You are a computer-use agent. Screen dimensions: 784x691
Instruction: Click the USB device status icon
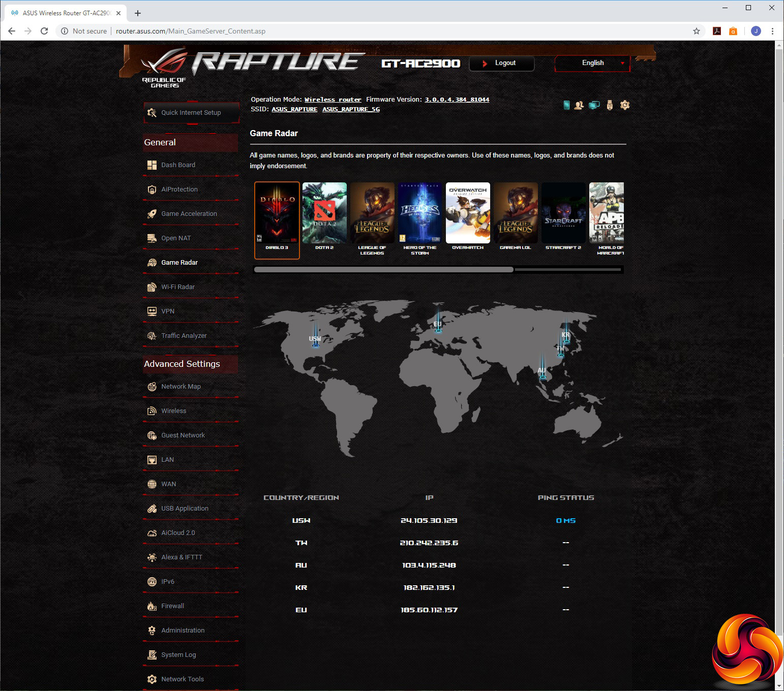click(x=610, y=105)
